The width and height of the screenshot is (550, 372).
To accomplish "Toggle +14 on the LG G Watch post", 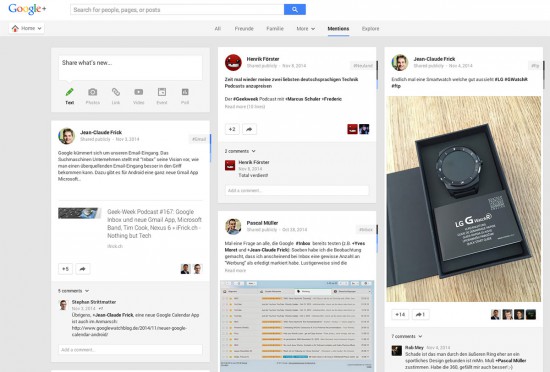I will pyautogui.click(x=400, y=314).
